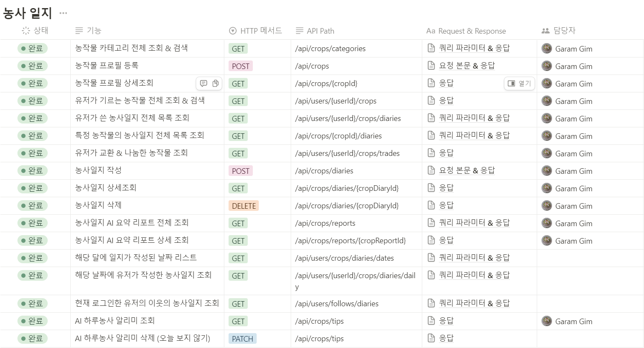Open page icon in 농작물 프로필 상세조회 응답 cell

pos(431,83)
